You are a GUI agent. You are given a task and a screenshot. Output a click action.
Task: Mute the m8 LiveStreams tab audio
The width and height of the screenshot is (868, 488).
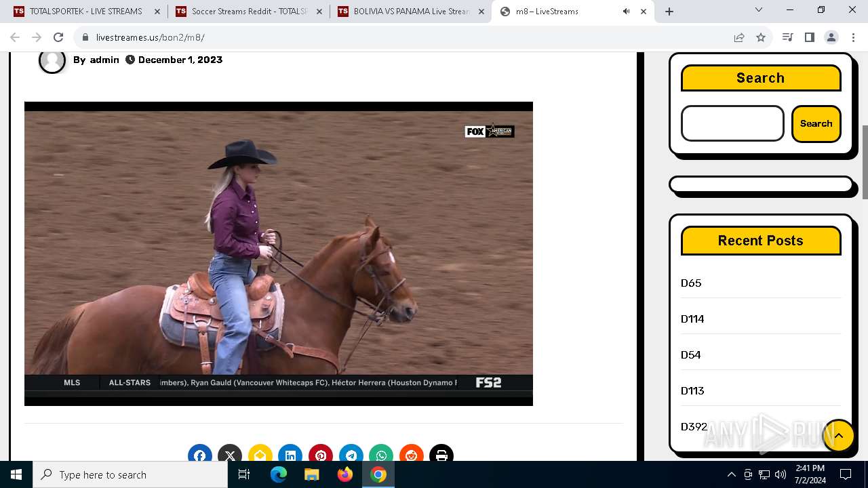pyautogui.click(x=626, y=12)
